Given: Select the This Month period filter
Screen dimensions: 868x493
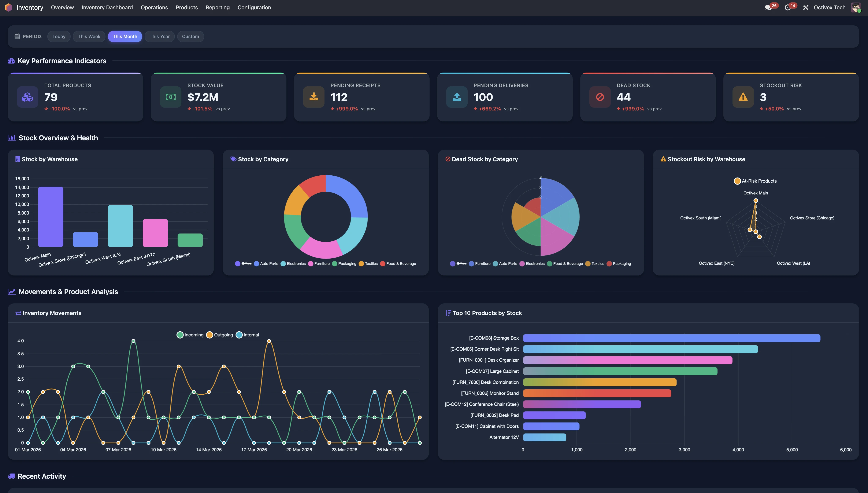Looking at the screenshot, I should (125, 37).
